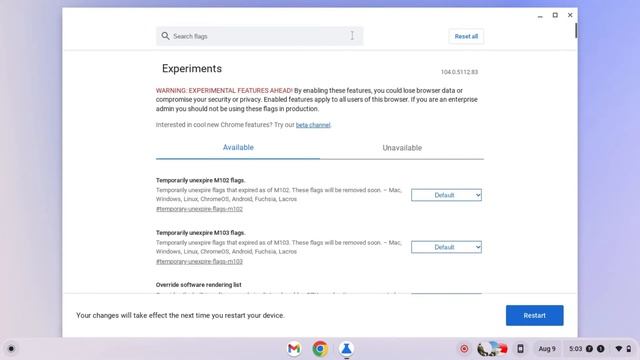This screenshot has width=640, height=360.
Task: Maximize the Experiments window
Action: (x=555, y=15)
